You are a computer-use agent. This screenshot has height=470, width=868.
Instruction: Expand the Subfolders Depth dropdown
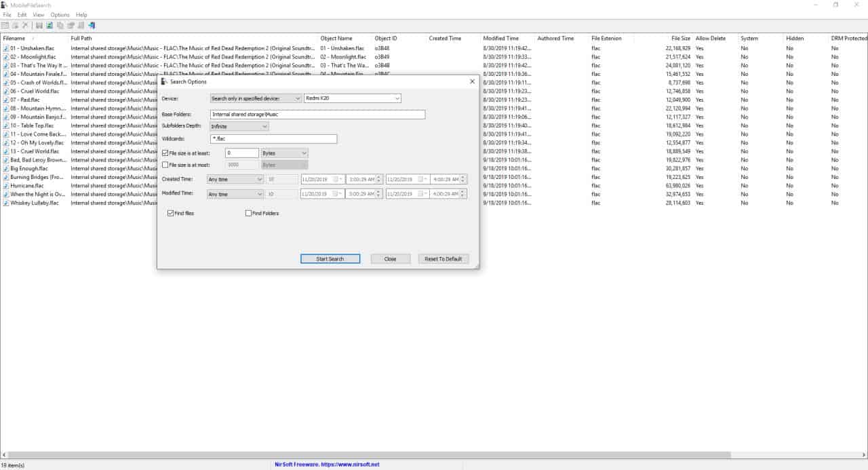click(x=264, y=125)
